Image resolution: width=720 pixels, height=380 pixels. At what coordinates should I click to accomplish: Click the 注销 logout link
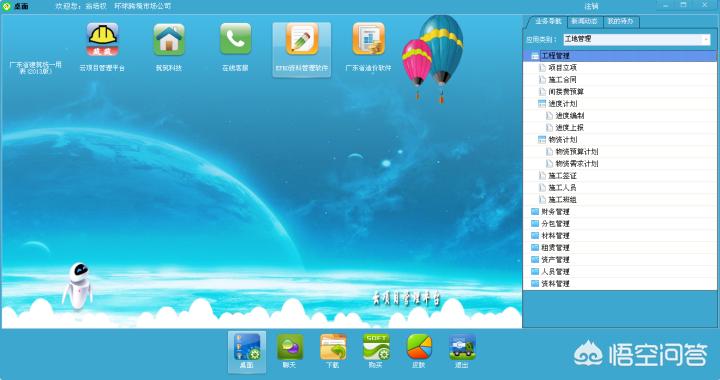(591, 6)
